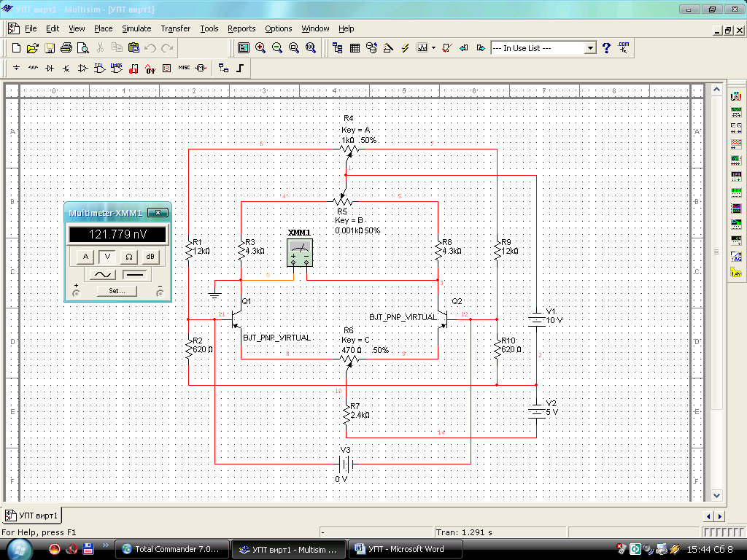This screenshot has width=747, height=560.
Task: Click the Zoom Out magnifier icon
Action: pos(276,48)
